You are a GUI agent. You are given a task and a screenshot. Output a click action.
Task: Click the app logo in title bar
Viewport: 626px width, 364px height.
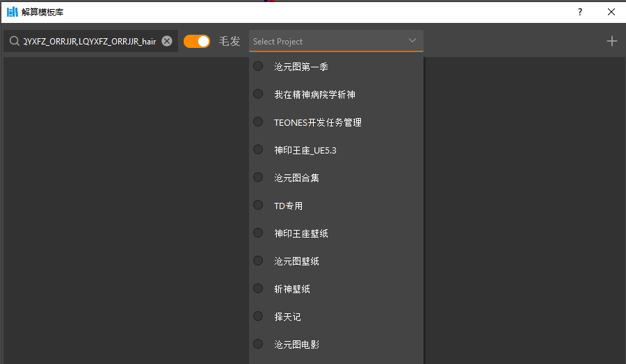(12, 12)
